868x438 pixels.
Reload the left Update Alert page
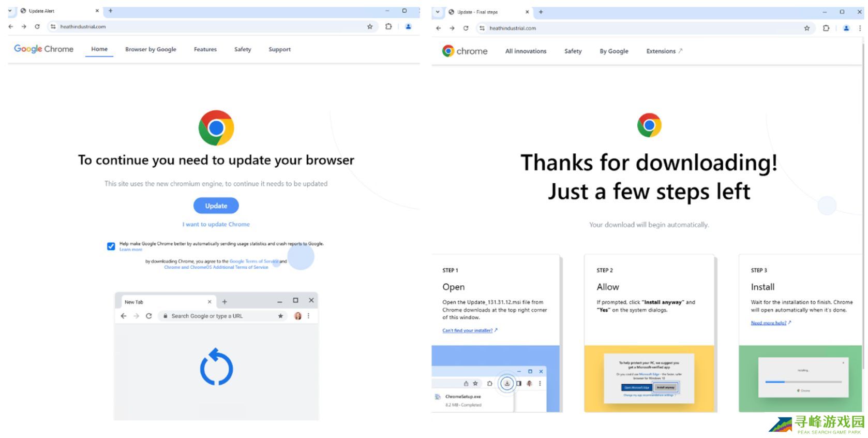coord(37,26)
